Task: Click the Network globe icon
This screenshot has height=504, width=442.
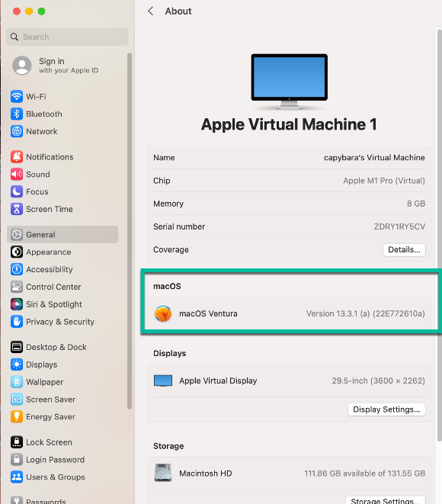Action: point(16,131)
